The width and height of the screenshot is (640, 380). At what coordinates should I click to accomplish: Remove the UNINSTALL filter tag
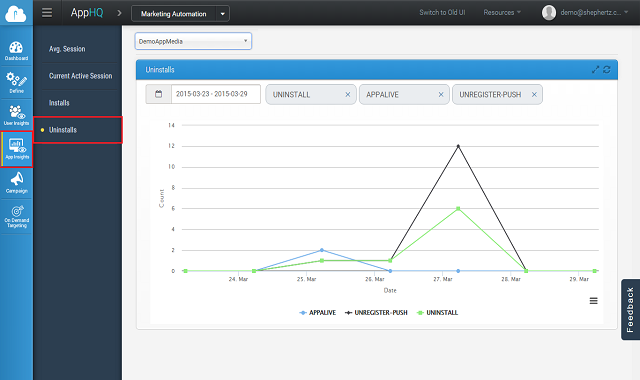coord(348,95)
